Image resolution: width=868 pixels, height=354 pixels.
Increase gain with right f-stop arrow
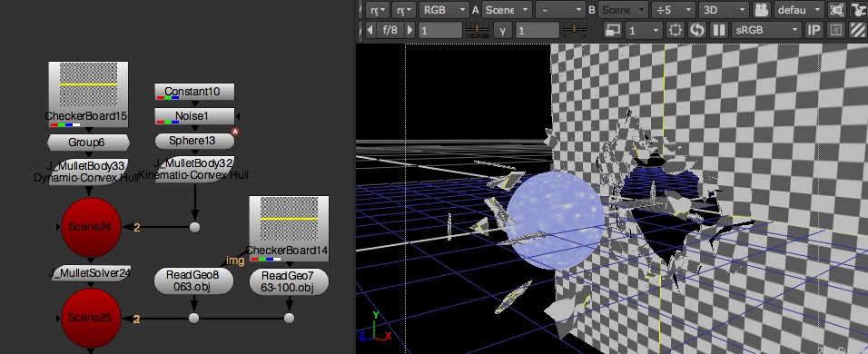click(410, 30)
